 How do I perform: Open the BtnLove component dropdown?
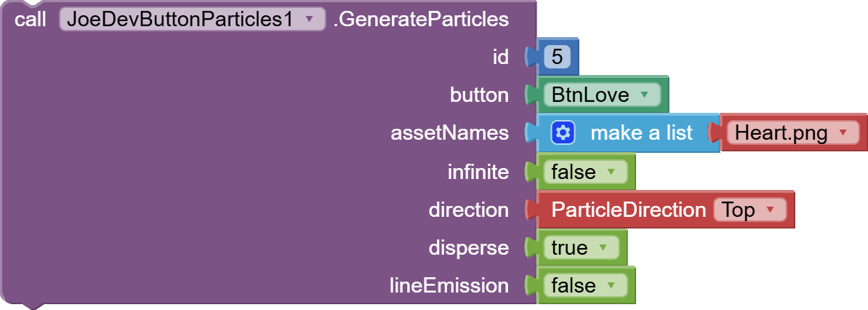pos(602,95)
